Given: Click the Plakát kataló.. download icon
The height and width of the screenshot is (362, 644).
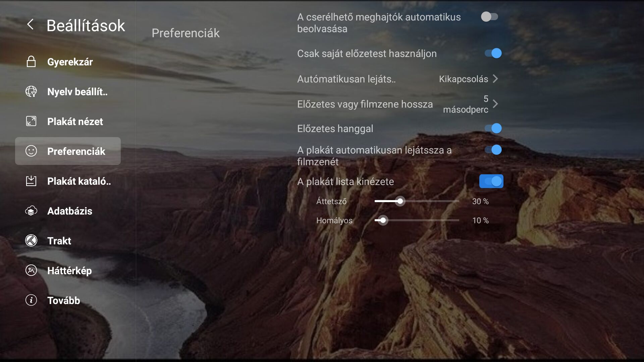Looking at the screenshot, I should pyautogui.click(x=31, y=181).
